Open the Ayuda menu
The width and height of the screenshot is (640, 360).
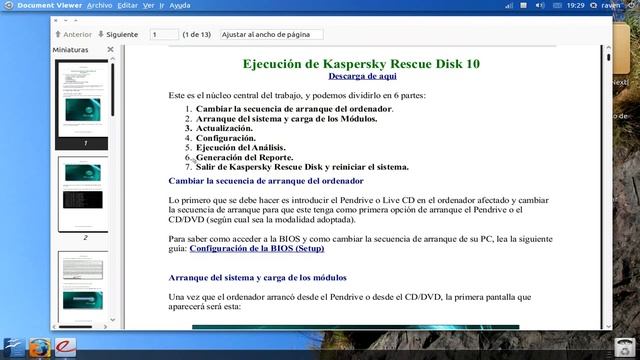[x=180, y=5]
